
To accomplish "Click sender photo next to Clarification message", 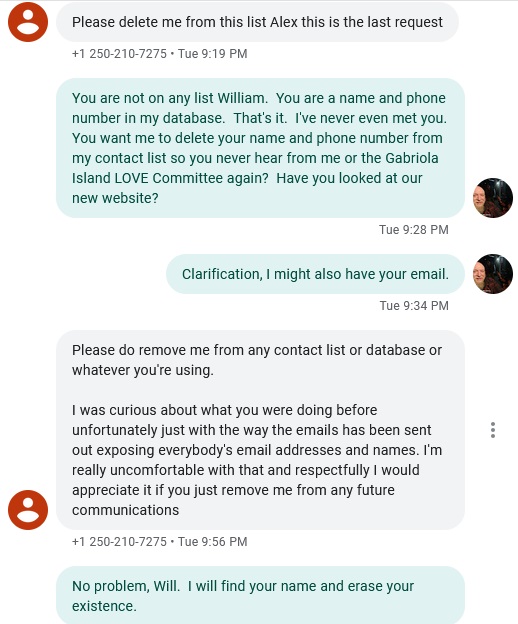I will point(493,274).
